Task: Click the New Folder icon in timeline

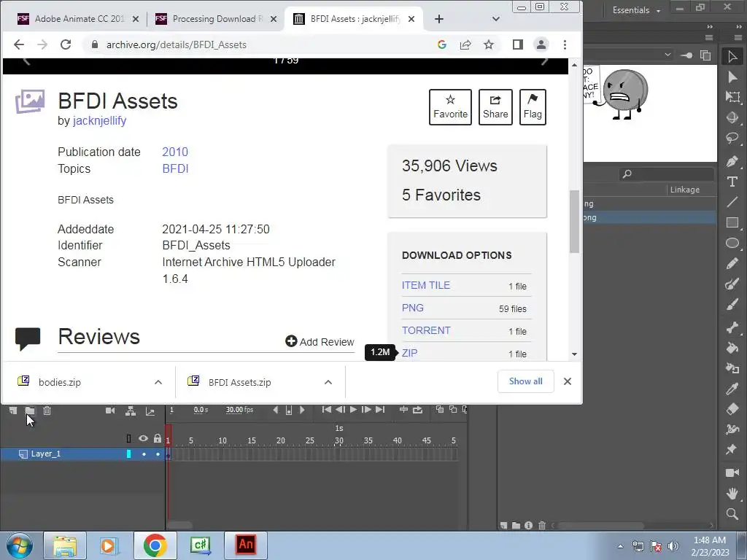Action: coord(30,411)
